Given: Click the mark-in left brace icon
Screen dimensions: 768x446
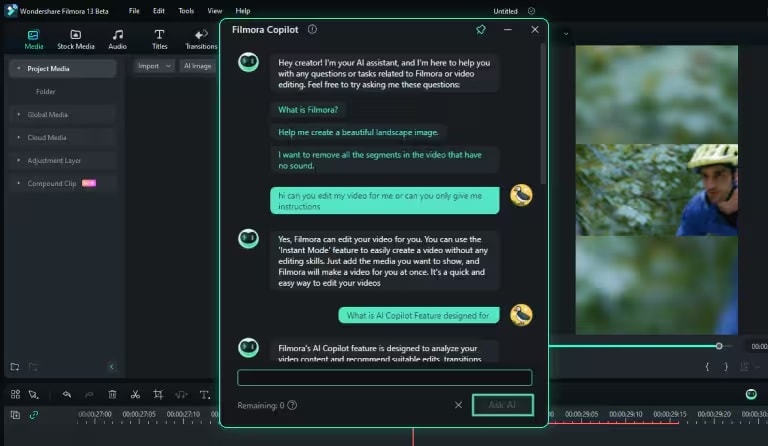Looking at the screenshot, I should pyautogui.click(x=707, y=367).
